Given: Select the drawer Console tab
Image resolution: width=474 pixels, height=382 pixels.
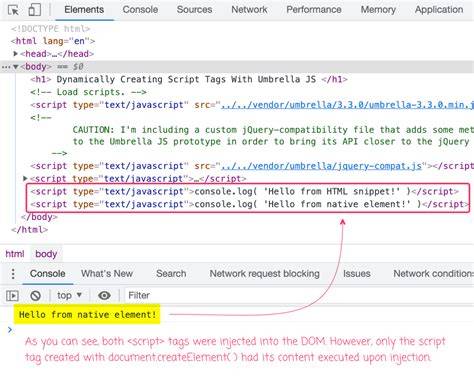Looking at the screenshot, I should pos(47,274).
